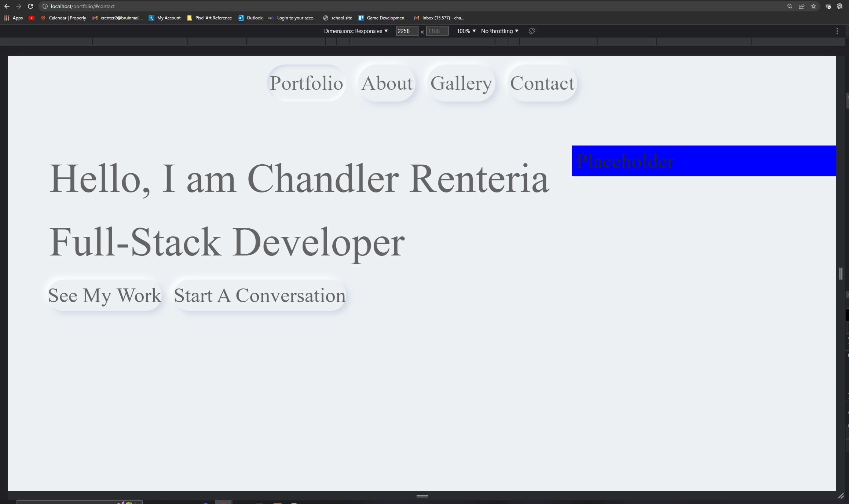849x504 pixels.
Task: Grab the bottom viewport resize handle
Action: [422, 496]
